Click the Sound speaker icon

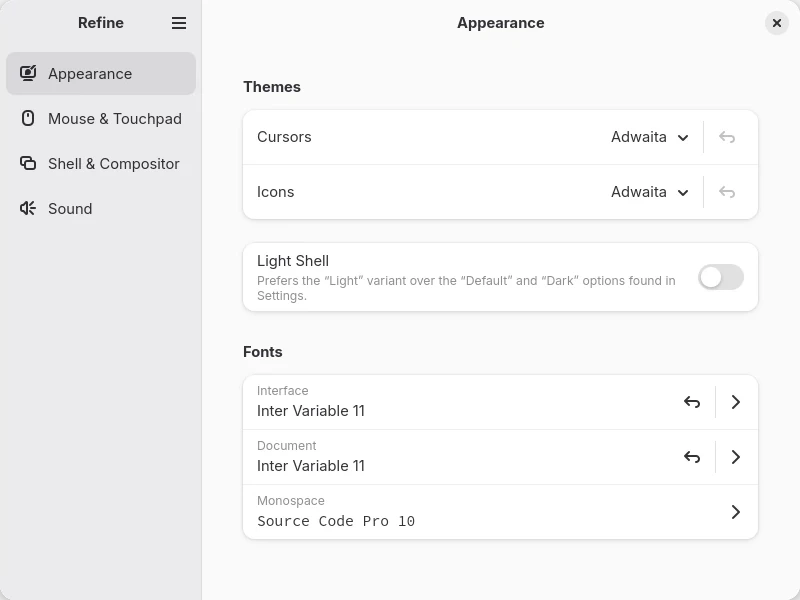click(28, 208)
